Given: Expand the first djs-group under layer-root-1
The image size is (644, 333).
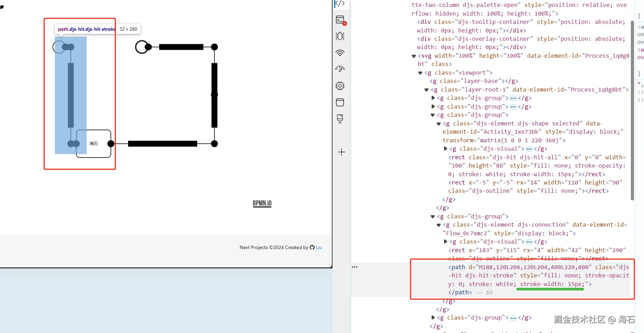Looking at the screenshot, I should [433, 98].
